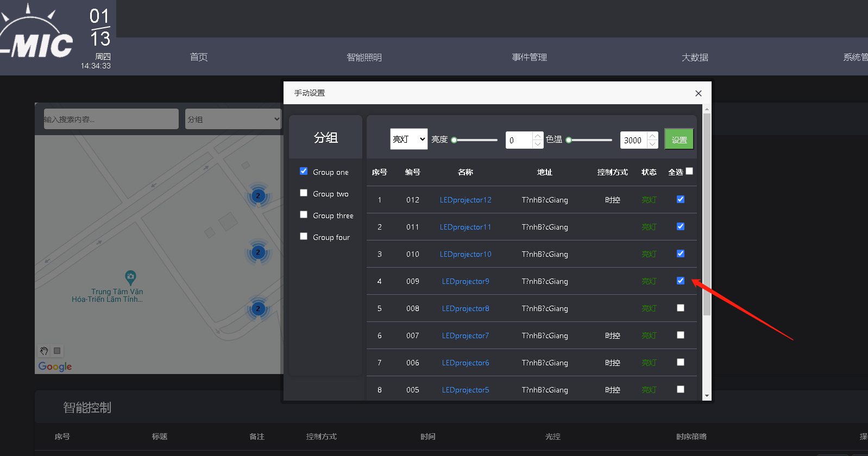The width and height of the screenshot is (868, 456).
Task: Click the 亮度 brightness slider
Action: coord(475,140)
